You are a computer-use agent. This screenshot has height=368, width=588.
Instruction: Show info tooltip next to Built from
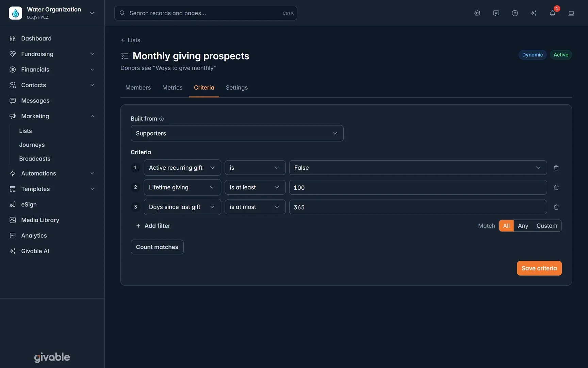click(162, 119)
